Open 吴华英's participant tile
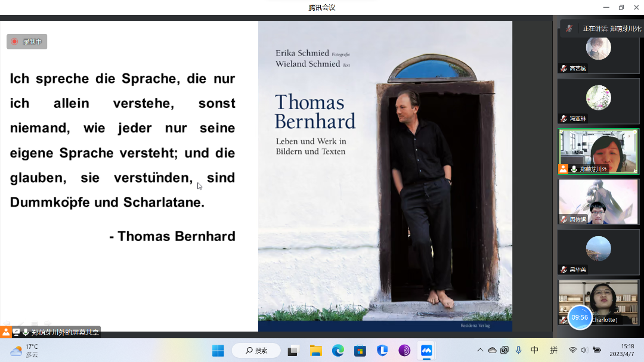644x362 pixels. [599, 252]
